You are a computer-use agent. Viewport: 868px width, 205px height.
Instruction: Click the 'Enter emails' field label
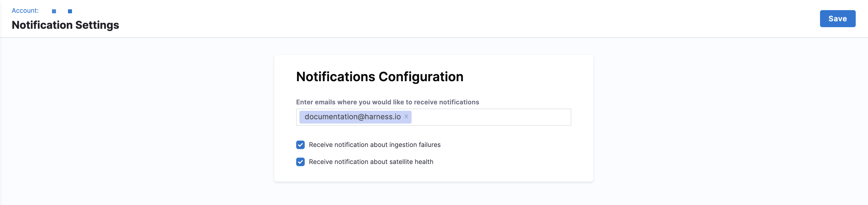coord(387,102)
